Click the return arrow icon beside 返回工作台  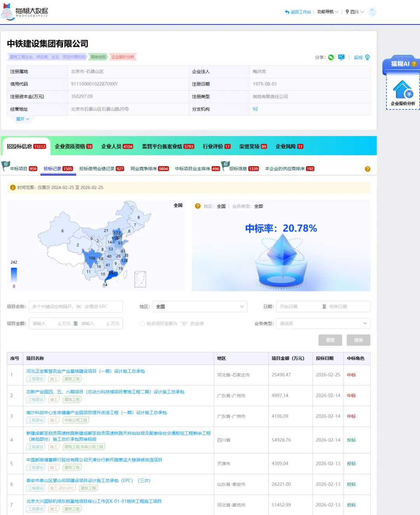tap(287, 12)
